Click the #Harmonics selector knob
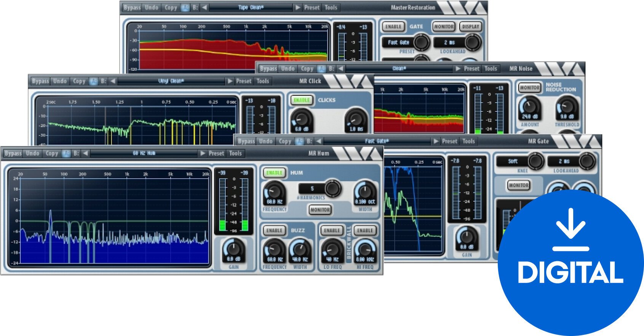 coord(332,188)
